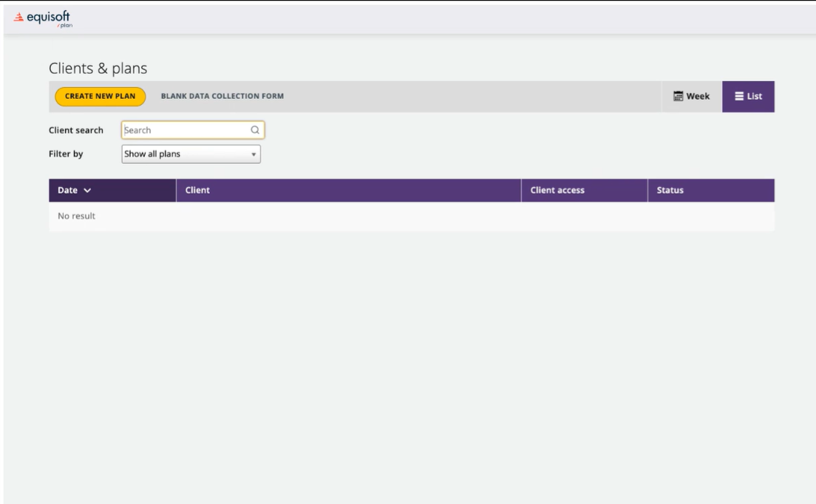This screenshot has height=504, width=816.
Task: Click the Status column header
Action: coord(668,191)
